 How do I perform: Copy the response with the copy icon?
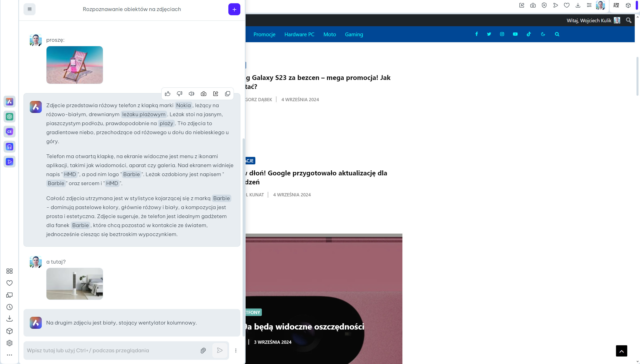point(227,94)
